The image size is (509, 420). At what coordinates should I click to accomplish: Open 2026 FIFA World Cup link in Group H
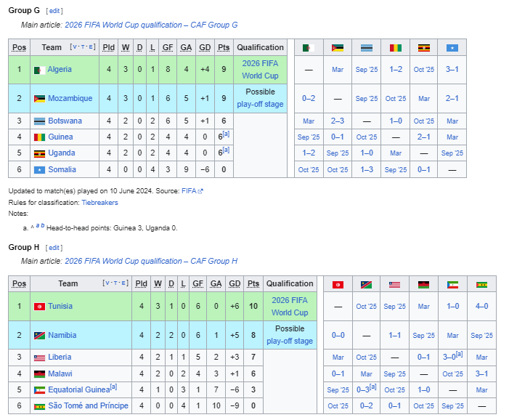[x=290, y=307]
